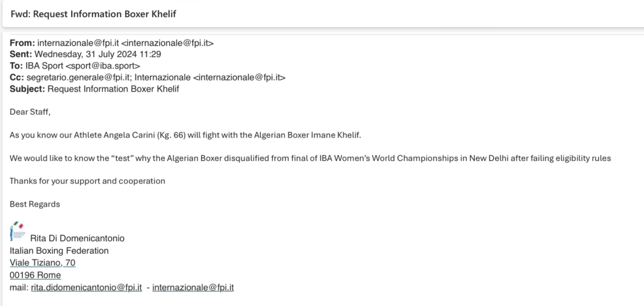Image resolution: width=644 pixels, height=306 pixels.
Task: Click the text mentioning New Delhi championships
Action: 310,158
